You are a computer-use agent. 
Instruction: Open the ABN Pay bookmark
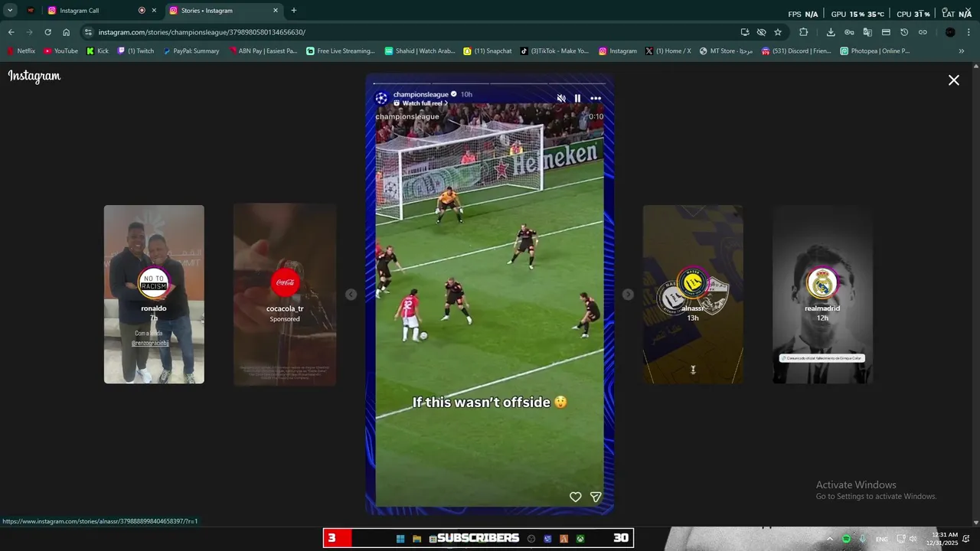(262, 51)
